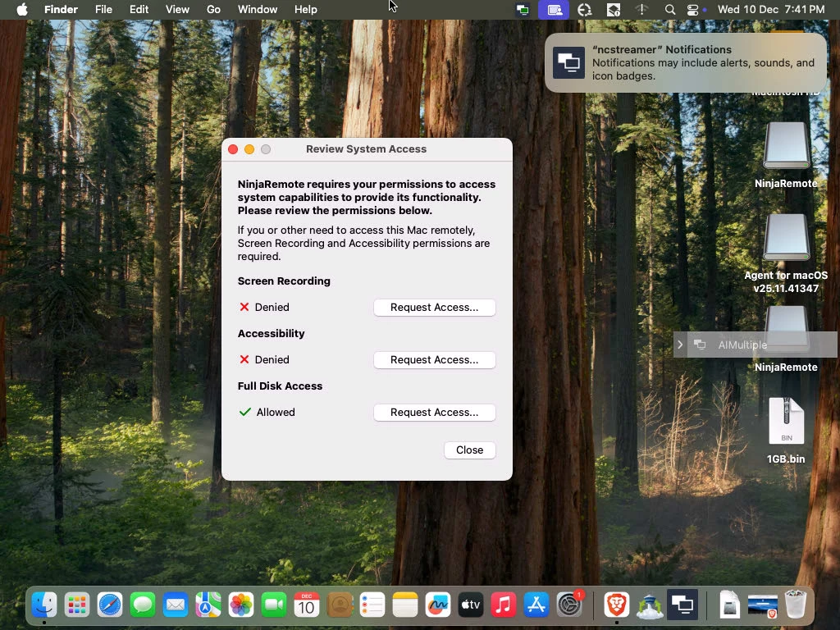Viewport: 840px width, 630px height.
Task: Minimize the Review System Access window
Action: tap(249, 149)
